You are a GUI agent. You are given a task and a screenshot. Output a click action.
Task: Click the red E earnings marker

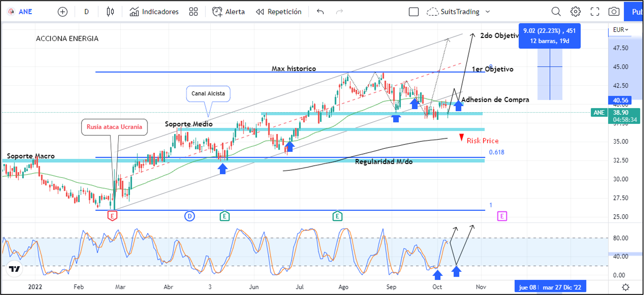tap(113, 216)
